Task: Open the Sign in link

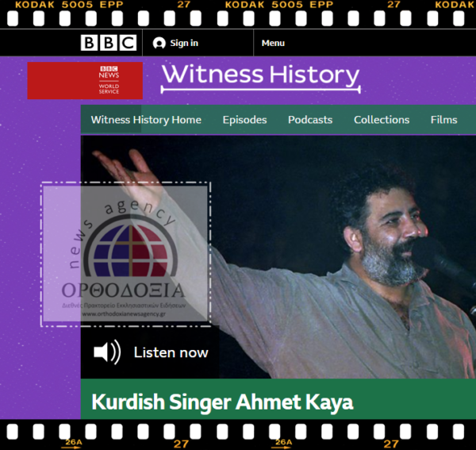Action: point(184,43)
